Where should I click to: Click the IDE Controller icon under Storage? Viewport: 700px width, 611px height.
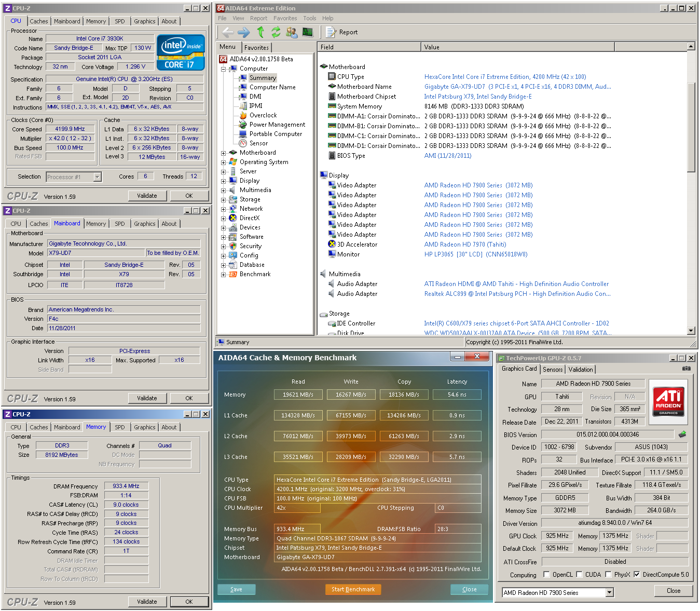coord(332,323)
